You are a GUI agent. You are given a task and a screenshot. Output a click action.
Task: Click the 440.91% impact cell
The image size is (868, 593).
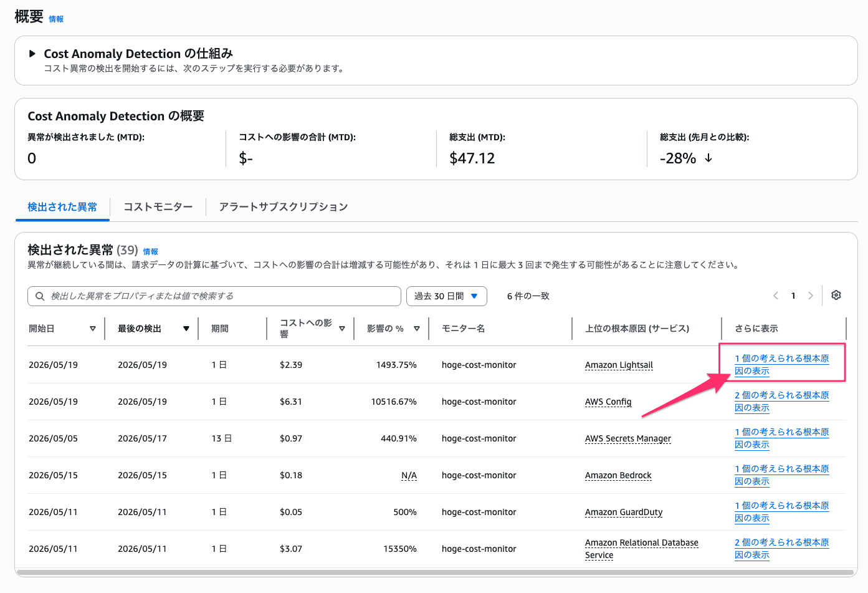[x=399, y=438]
